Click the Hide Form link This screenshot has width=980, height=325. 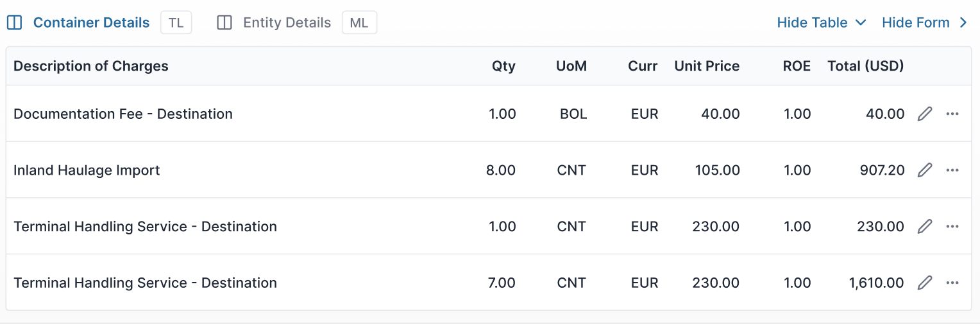(x=915, y=23)
